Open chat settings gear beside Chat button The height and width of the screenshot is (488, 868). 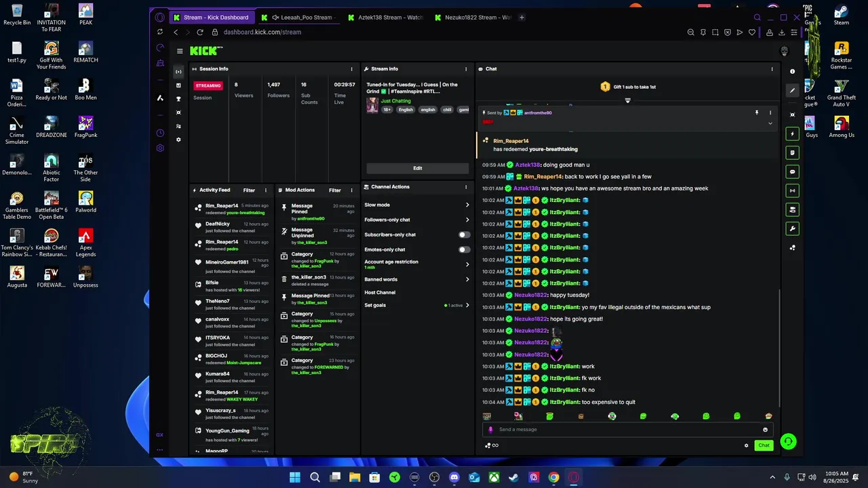pos(747,445)
